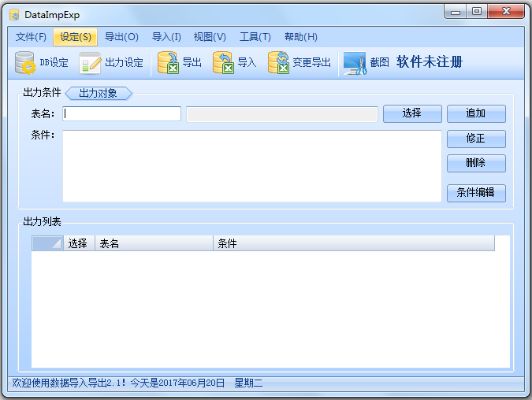Focus the 表名 table name input field

(122, 114)
